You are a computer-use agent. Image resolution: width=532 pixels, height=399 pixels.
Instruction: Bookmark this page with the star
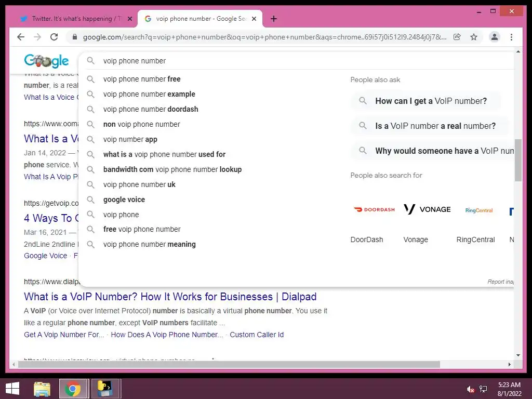point(474,37)
